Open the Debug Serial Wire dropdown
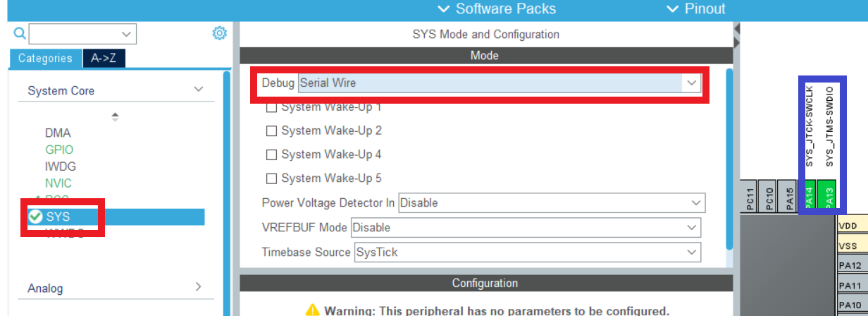Viewport: 868px width, 316px height. [x=500, y=83]
